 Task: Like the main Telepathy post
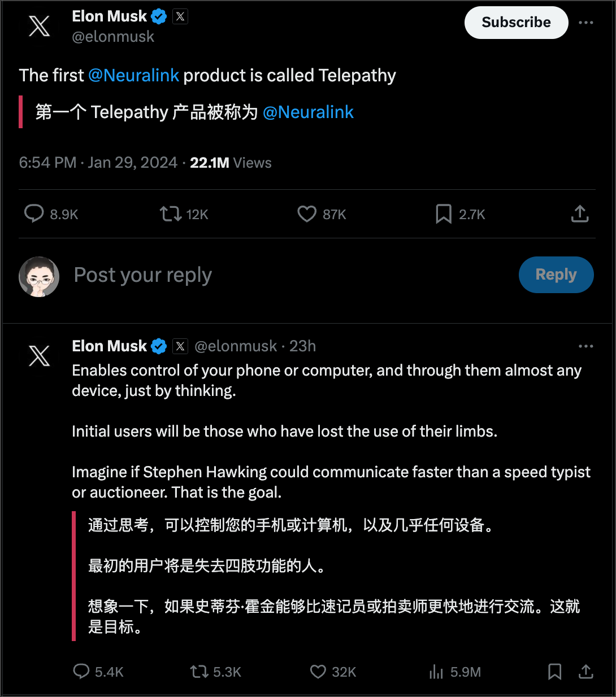[307, 214]
